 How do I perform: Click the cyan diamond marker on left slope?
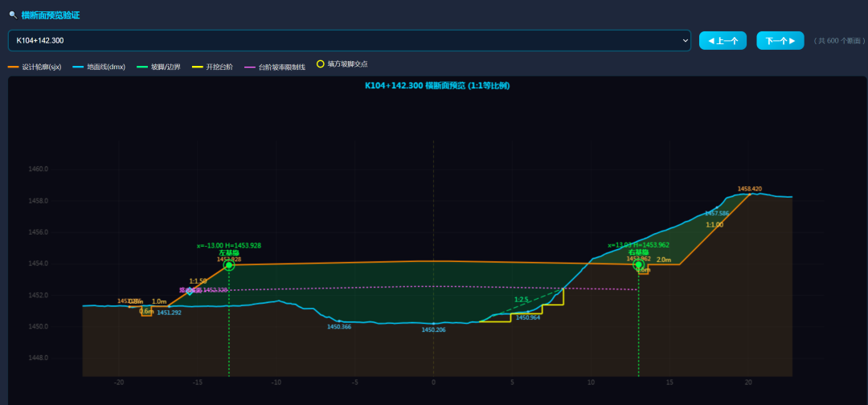click(190, 291)
